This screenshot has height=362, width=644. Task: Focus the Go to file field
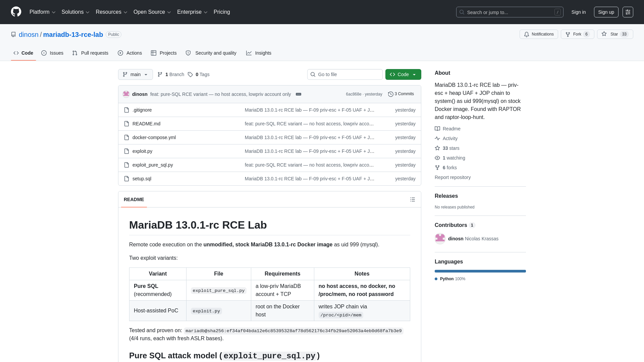(x=345, y=74)
